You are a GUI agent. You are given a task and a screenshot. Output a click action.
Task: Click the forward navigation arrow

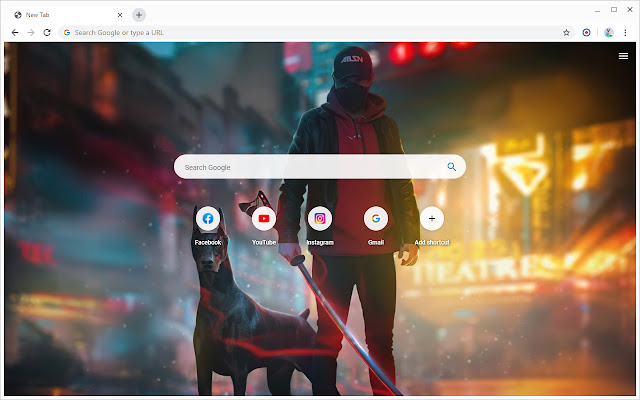(x=31, y=32)
